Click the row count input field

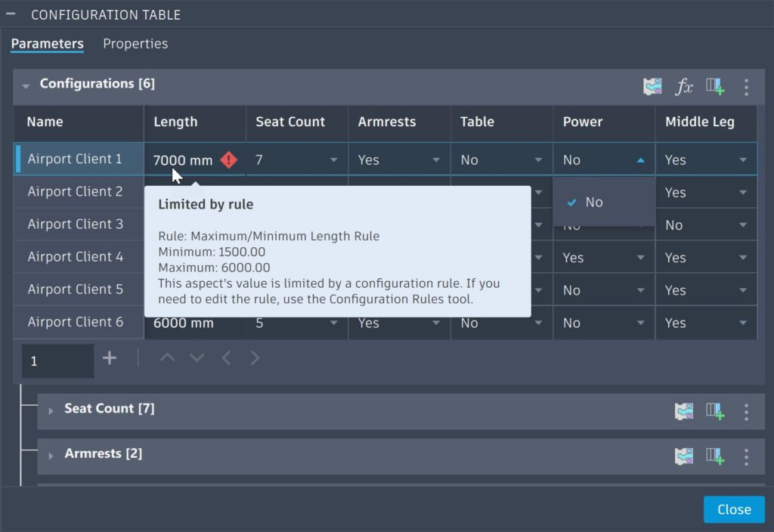coord(57,360)
